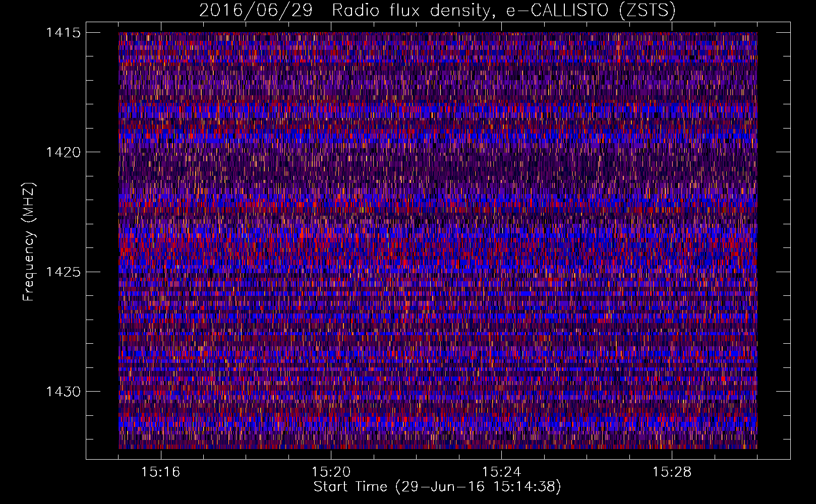This screenshot has width=816, height=504.
Task: Click the plot title '2016/06/29 Radio flux density, e-CALLISTO (ZSTS)'
Action: [x=437, y=11]
